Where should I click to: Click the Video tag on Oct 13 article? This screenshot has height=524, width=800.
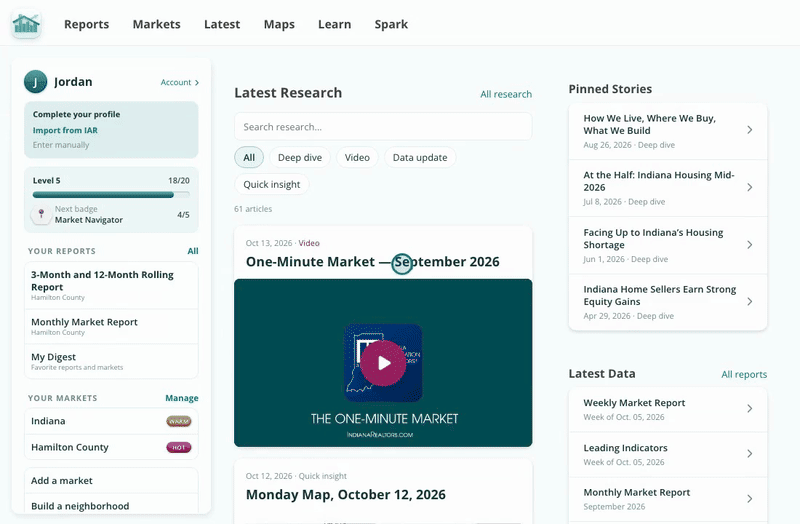click(x=309, y=243)
